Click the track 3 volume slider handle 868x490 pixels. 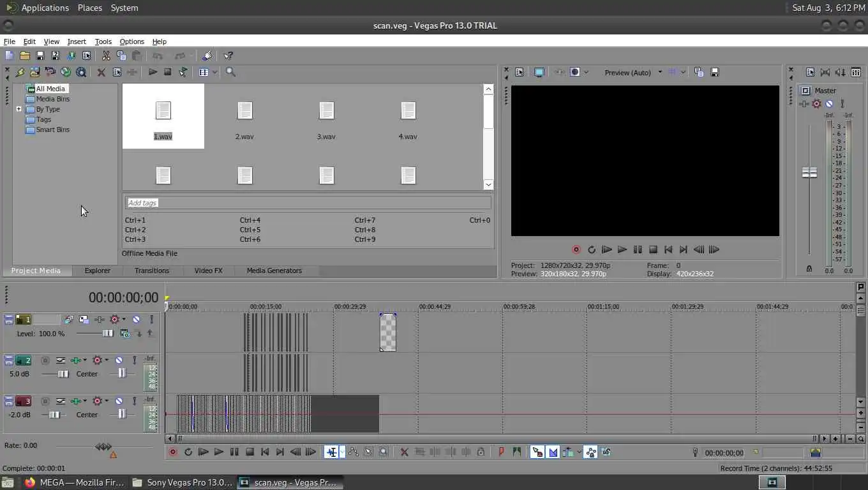pos(55,415)
